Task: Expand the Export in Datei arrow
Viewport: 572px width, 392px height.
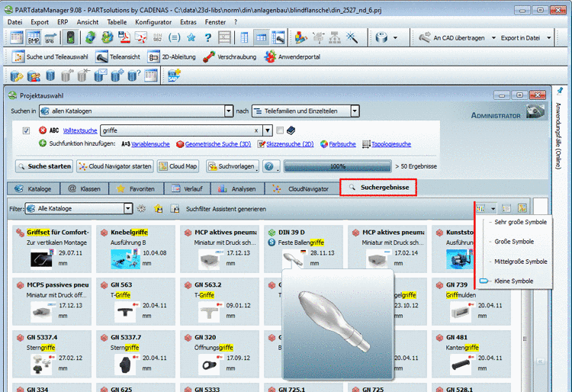Action: (548, 38)
